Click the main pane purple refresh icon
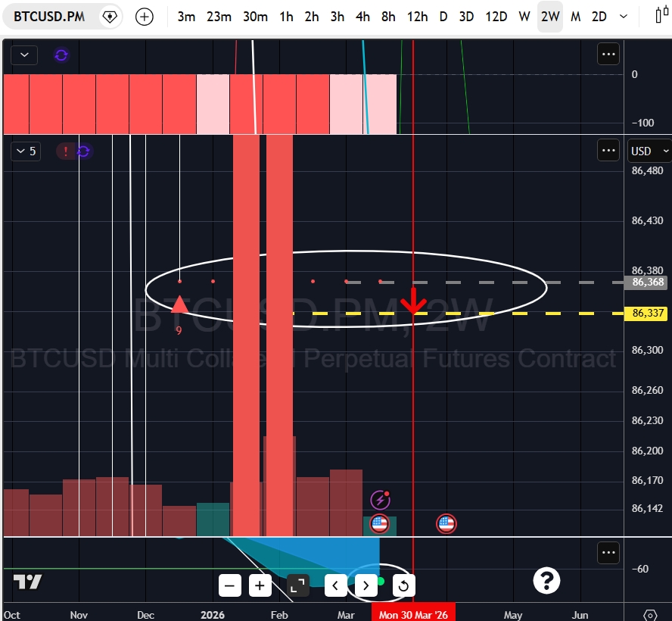The width and height of the screenshot is (672, 621). (x=83, y=151)
